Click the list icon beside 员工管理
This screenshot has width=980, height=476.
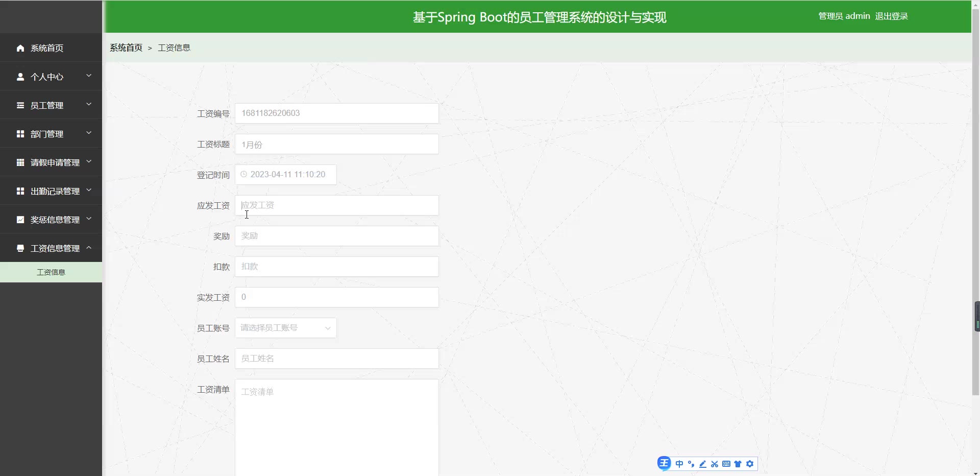[x=20, y=105]
